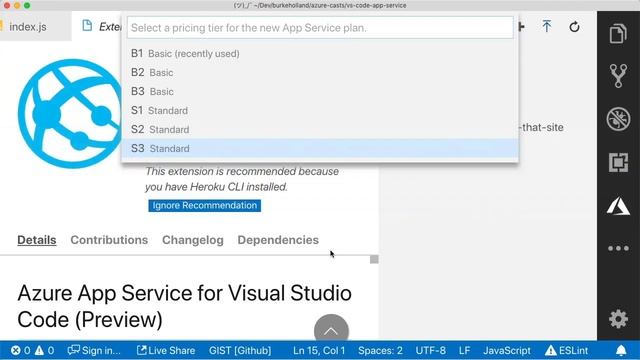Open the Changelog tab
This screenshot has width=640, height=360.
tap(193, 240)
